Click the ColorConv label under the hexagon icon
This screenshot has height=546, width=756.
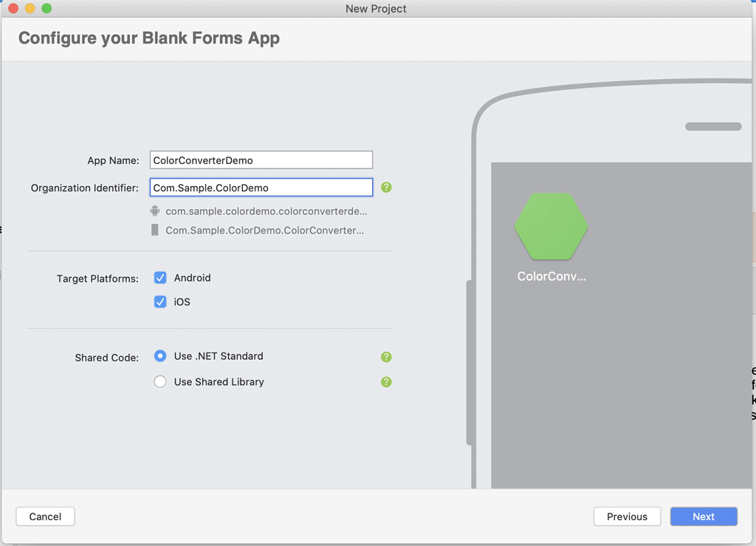[x=551, y=276]
